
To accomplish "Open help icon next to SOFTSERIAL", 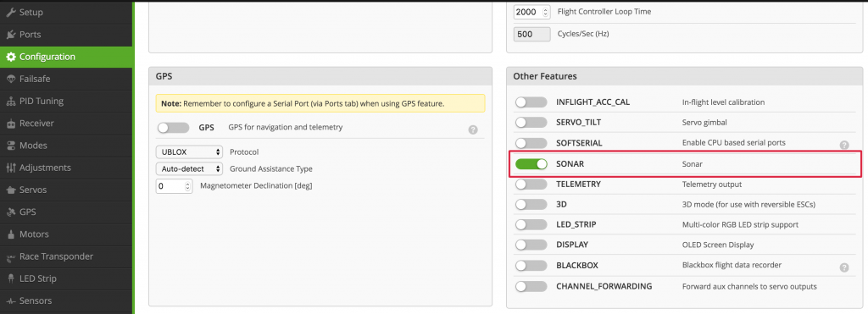I will (844, 145).
